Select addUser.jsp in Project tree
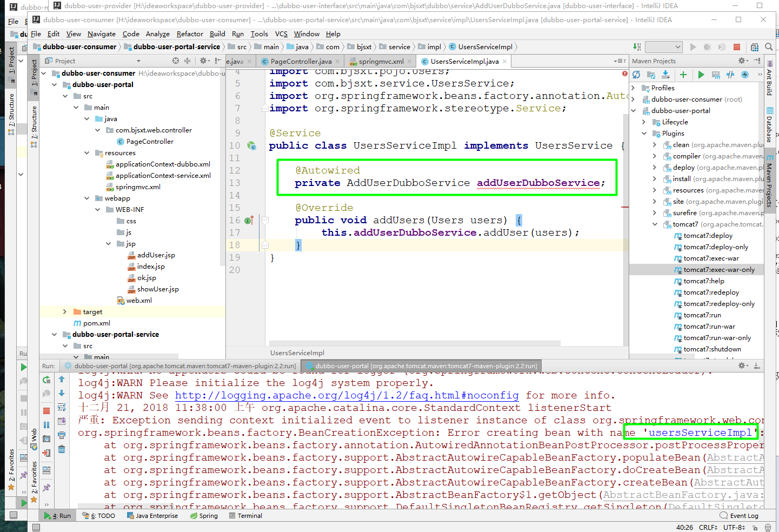This screenshot has width=779, height=532. click(151, 255)
